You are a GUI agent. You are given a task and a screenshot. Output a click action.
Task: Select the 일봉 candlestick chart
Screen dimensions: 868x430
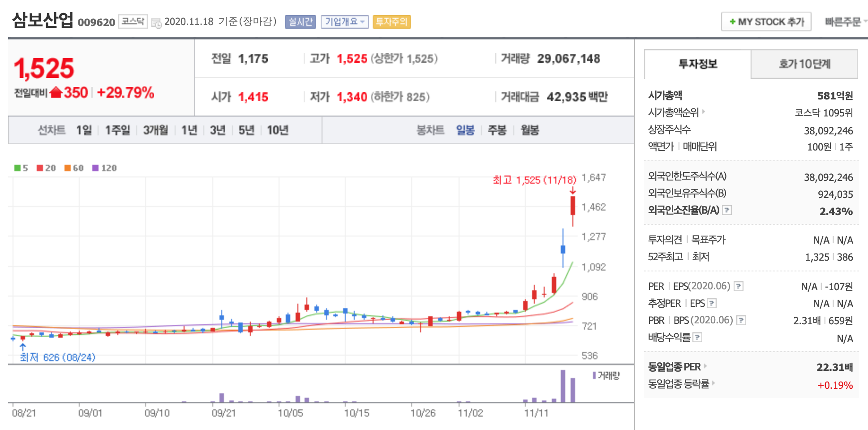point(465,130)
